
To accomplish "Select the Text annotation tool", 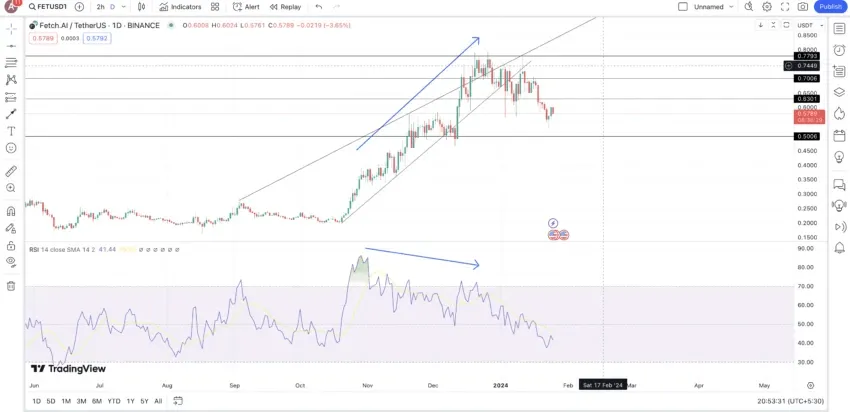I will [x=11, y=131].
